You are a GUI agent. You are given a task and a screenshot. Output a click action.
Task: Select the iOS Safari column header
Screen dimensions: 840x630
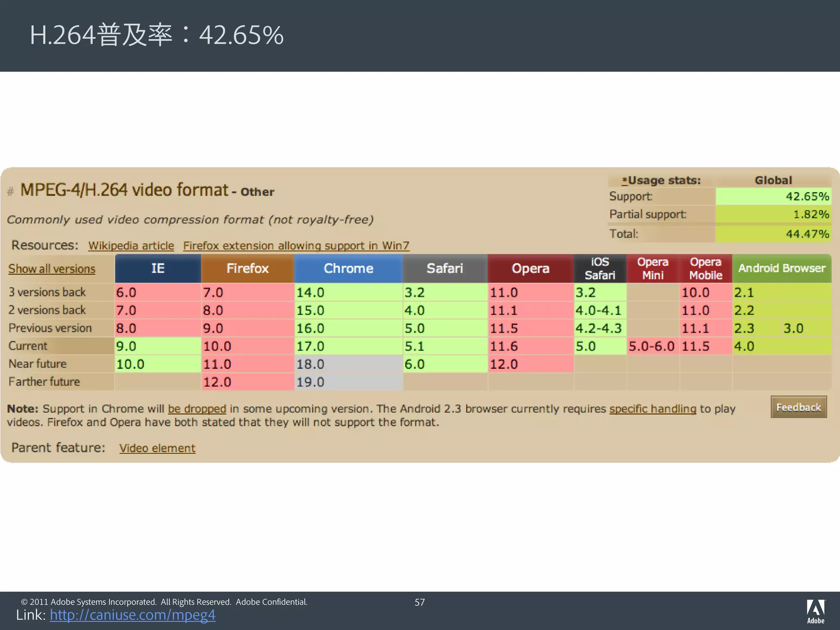(600, 268)
